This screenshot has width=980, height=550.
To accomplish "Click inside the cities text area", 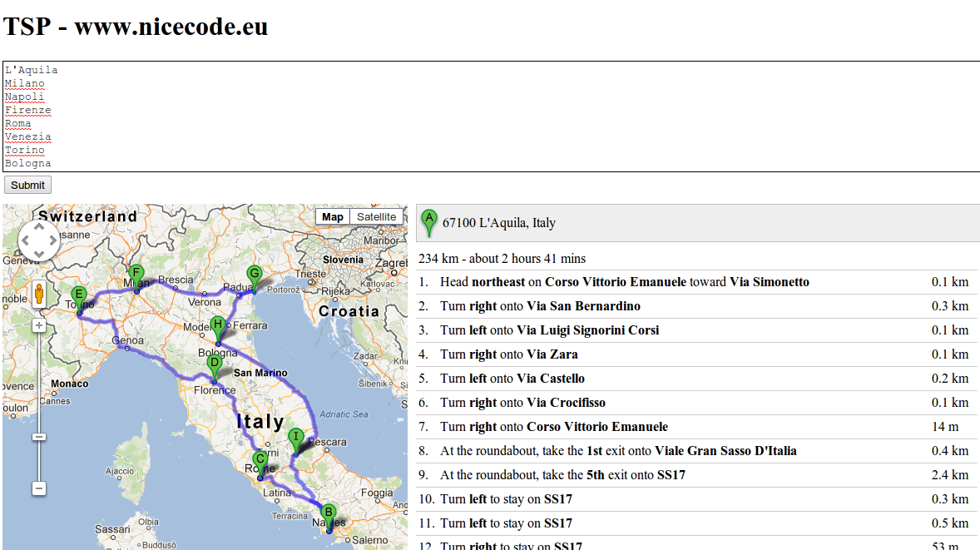I will 492,116.
